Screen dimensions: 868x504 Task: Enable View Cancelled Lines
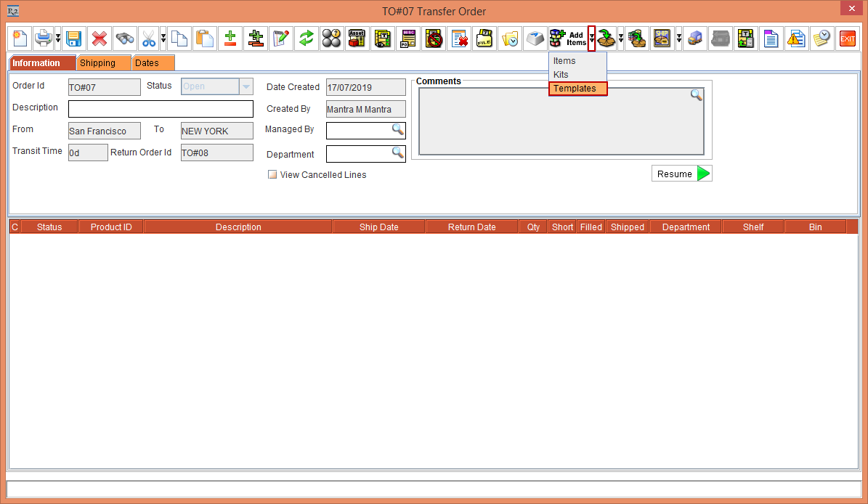272,174
